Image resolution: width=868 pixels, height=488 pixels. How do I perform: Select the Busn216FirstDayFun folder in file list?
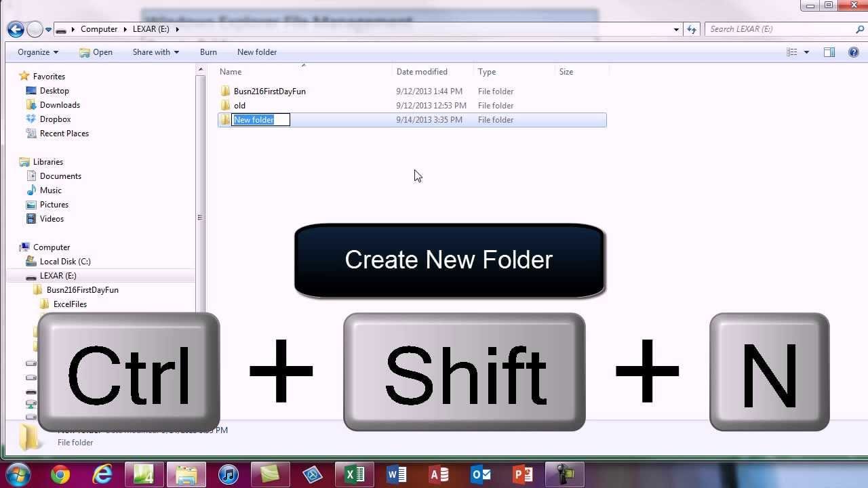pyautogui.click(x=269, y=91)
